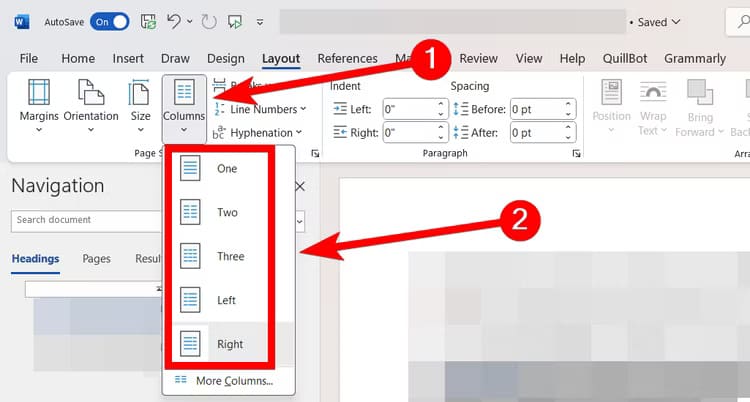Select the Pages navigation tab
This screenshot has height=402, width=750.
click(x=96, y=259)
